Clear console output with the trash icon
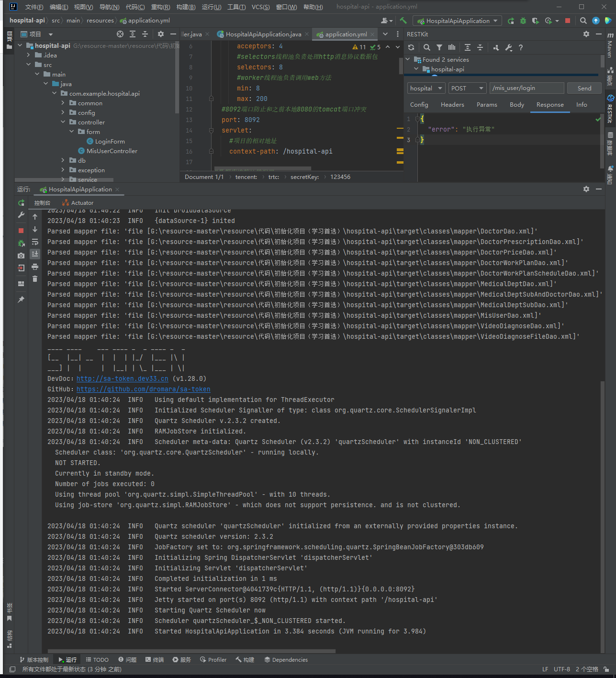The image size is (616, 678). [x=35, y=279]
